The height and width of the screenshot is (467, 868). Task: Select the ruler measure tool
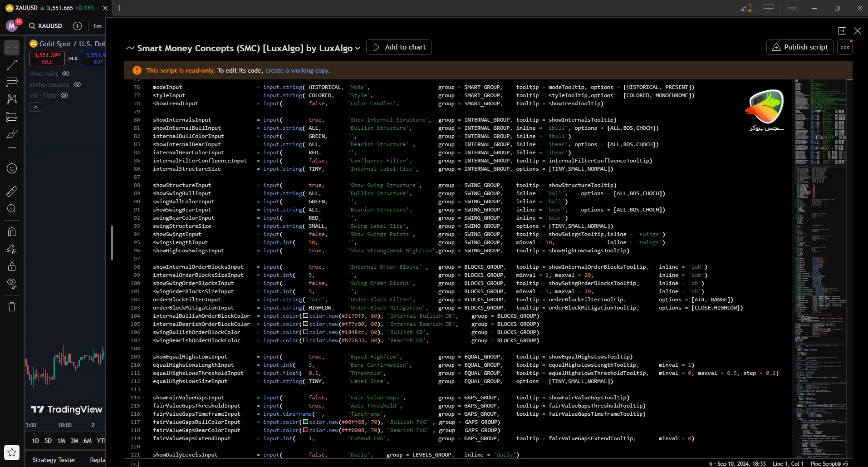[12, 192]
